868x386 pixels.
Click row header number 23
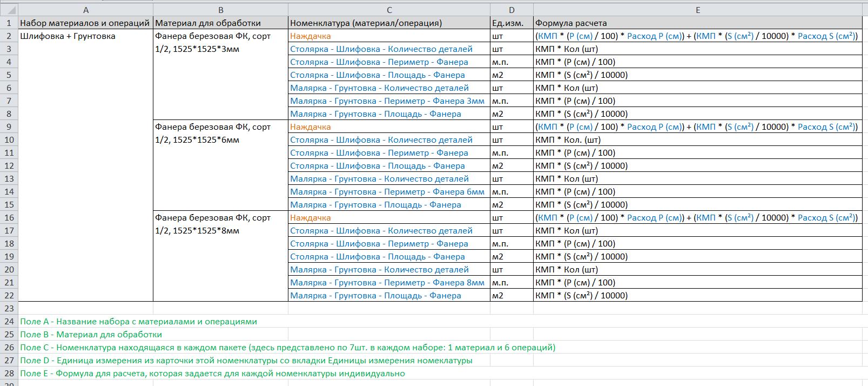pyautogui.click(x=9, y=309)
